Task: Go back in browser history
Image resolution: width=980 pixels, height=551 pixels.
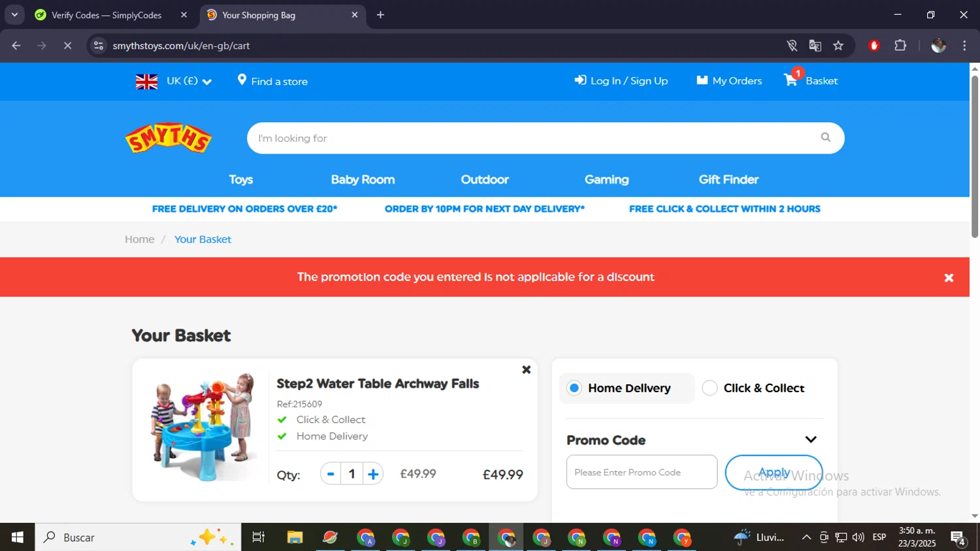Action: point(16,45)
